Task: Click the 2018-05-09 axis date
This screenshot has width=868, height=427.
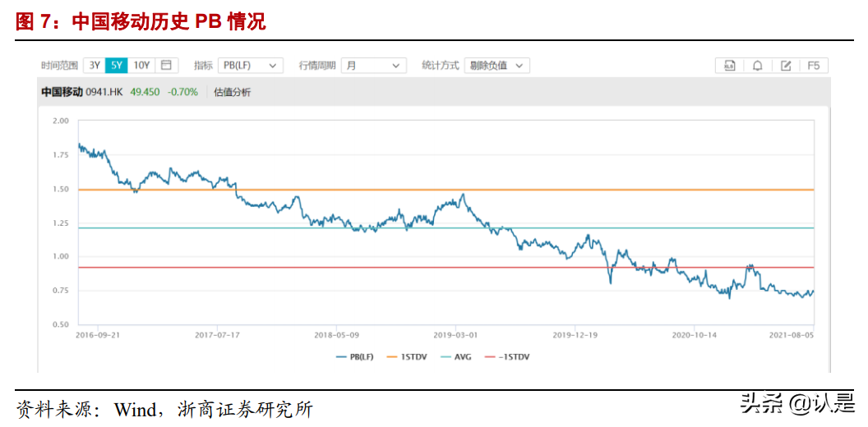Action: [336, 335]
